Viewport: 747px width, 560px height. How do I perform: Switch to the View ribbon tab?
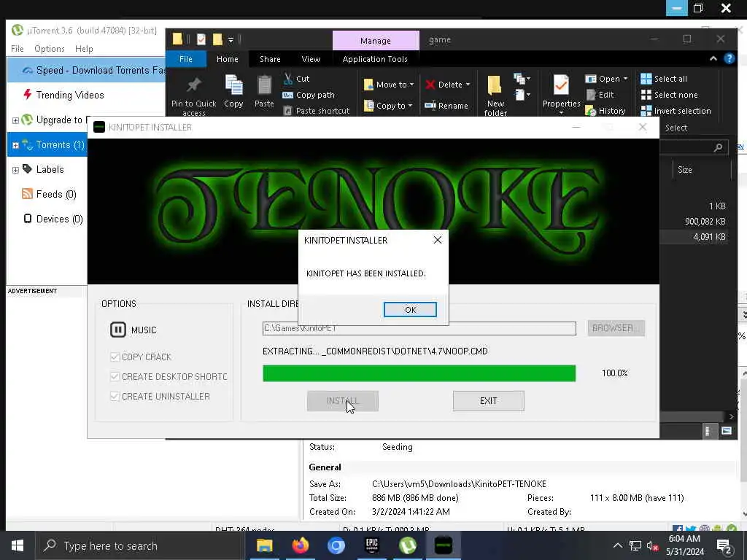[x=311, y=59]
